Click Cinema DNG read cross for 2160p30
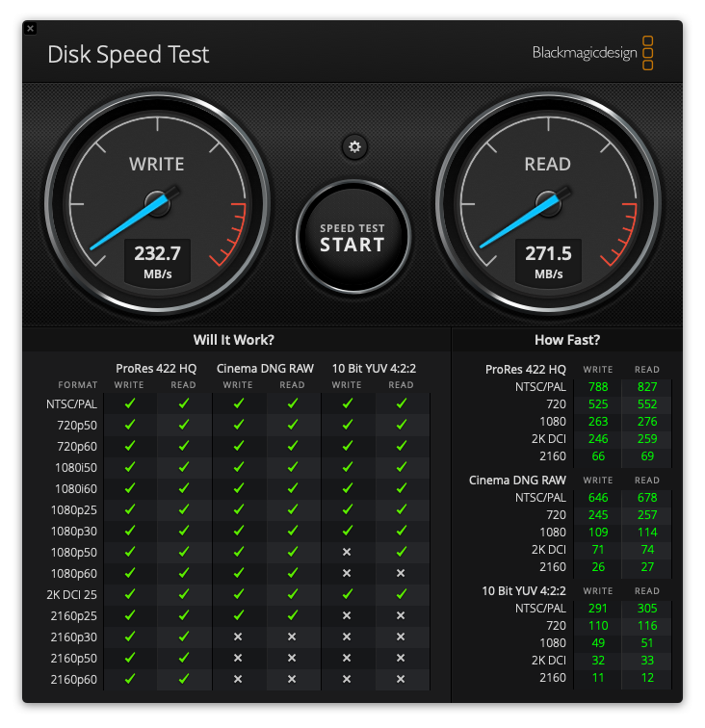705x728 pixels. [292, 637]
